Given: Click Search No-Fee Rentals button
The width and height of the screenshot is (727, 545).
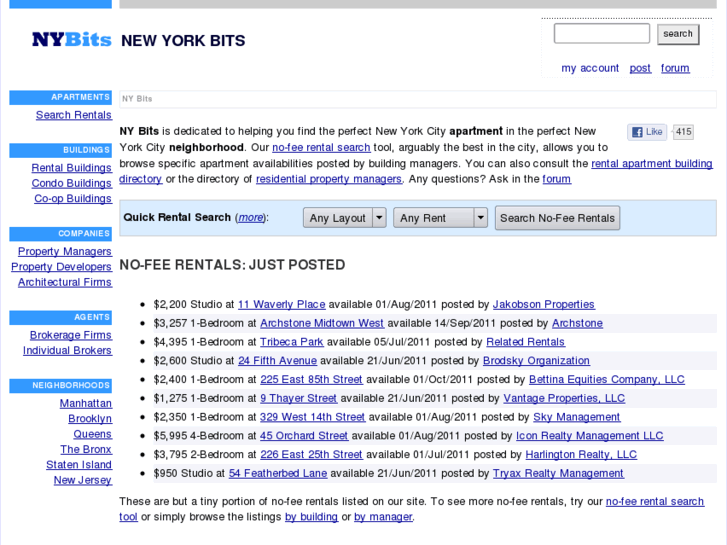Looking at the screenshot, I should pos(557,218).
